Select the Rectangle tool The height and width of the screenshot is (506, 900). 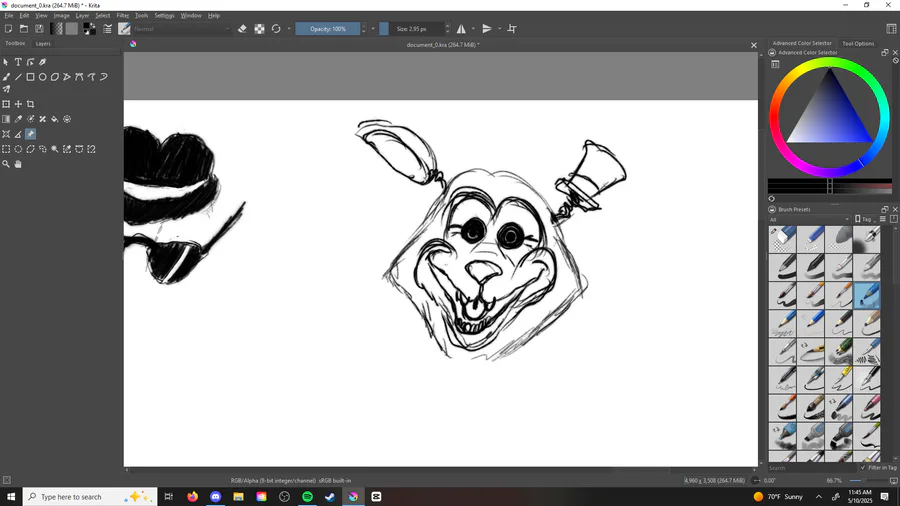click(x=30, y=77)
